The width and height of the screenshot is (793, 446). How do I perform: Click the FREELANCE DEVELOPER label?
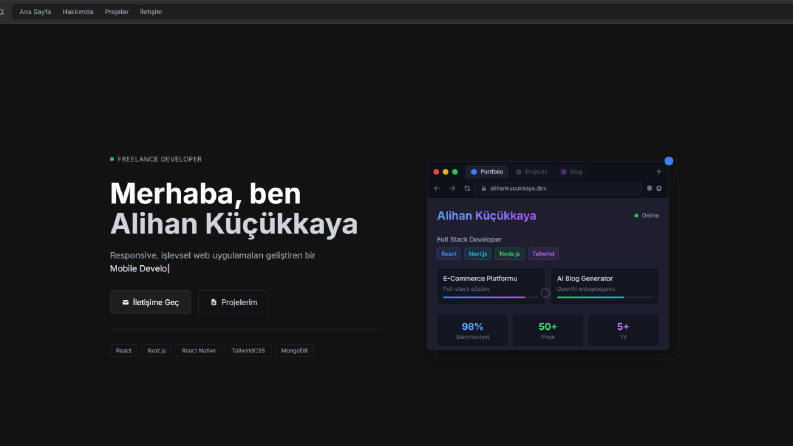click(x=159, y=159)
